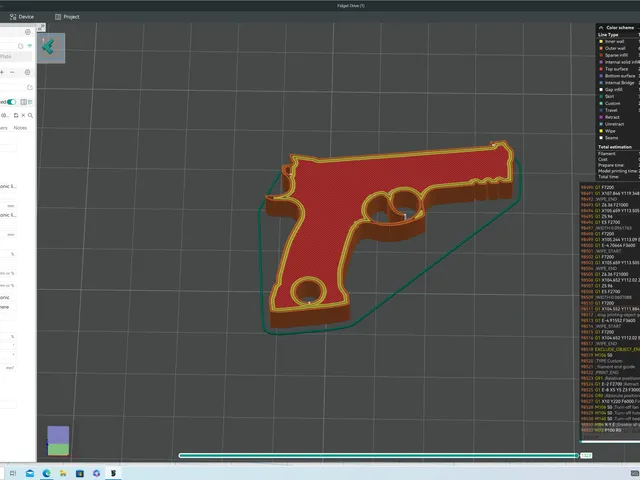Open Copilot app from taskbar
640x480 pixels.
tap(96, 473)
